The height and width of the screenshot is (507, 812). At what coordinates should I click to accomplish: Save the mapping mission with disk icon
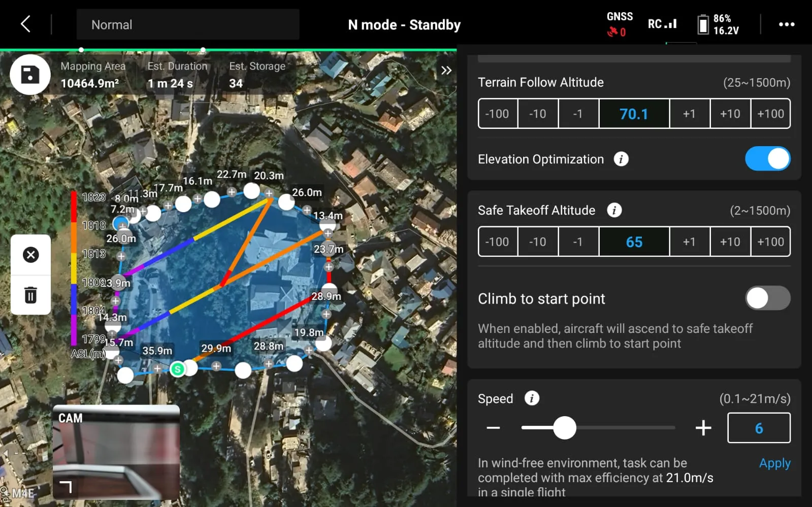tap(30, 75)
